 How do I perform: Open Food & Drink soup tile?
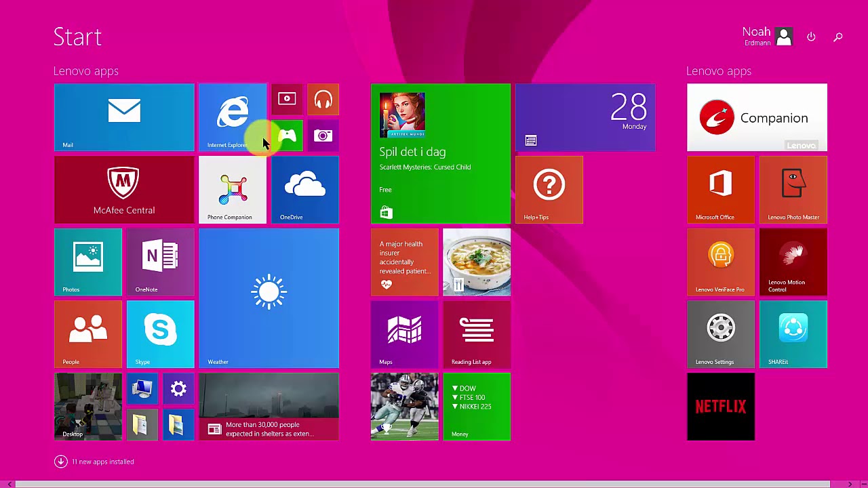[477, 262]
